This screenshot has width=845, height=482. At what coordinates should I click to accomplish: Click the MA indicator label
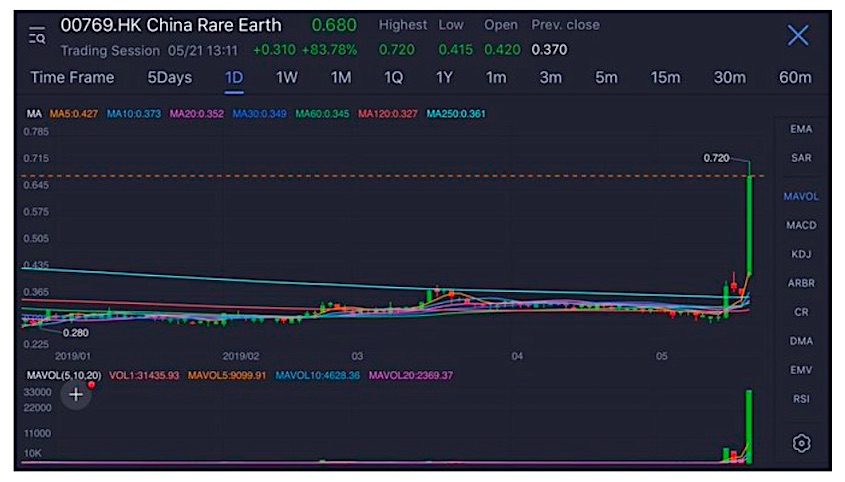point(34,114)
